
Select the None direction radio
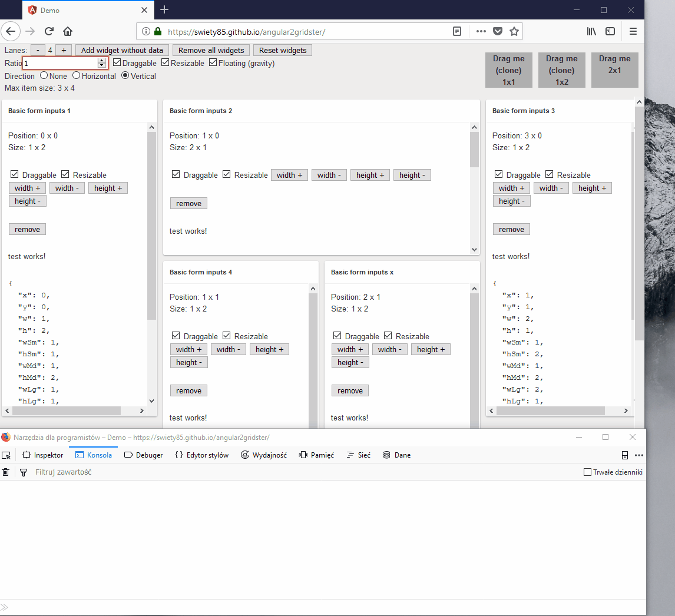(x=44, y=75)
